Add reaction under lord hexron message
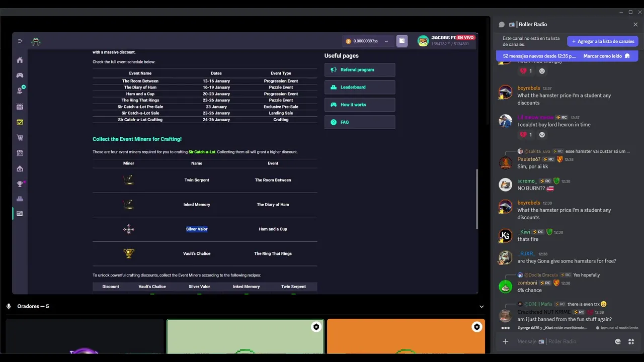 [542, 135]
